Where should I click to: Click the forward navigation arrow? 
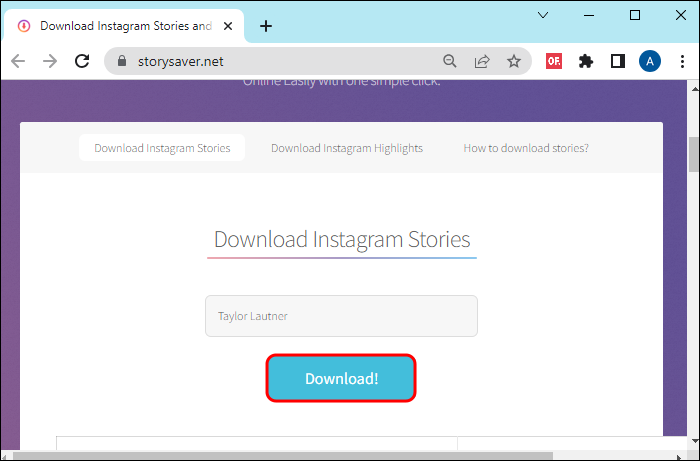[x=50, y=61]
